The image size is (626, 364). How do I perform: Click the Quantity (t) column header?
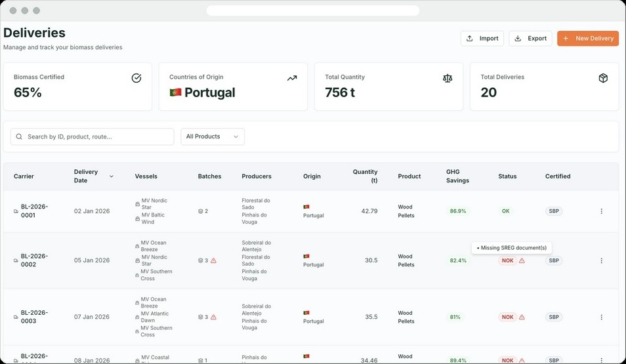pos(365,176)
